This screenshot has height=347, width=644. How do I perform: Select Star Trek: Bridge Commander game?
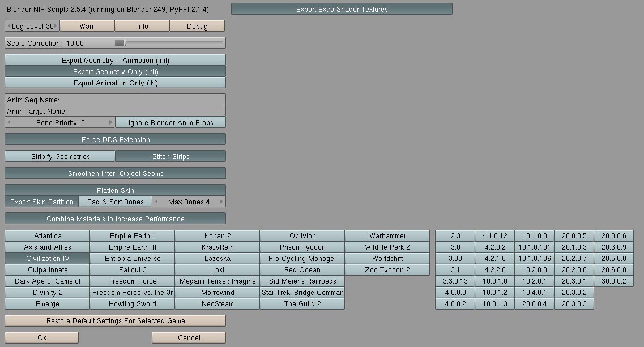[x=302, y=293]
